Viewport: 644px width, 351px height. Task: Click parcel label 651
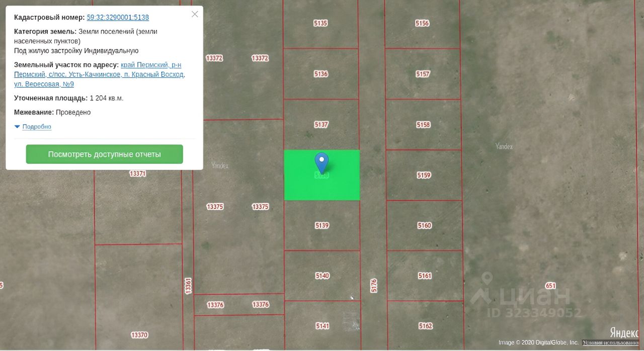pos(550,286)
